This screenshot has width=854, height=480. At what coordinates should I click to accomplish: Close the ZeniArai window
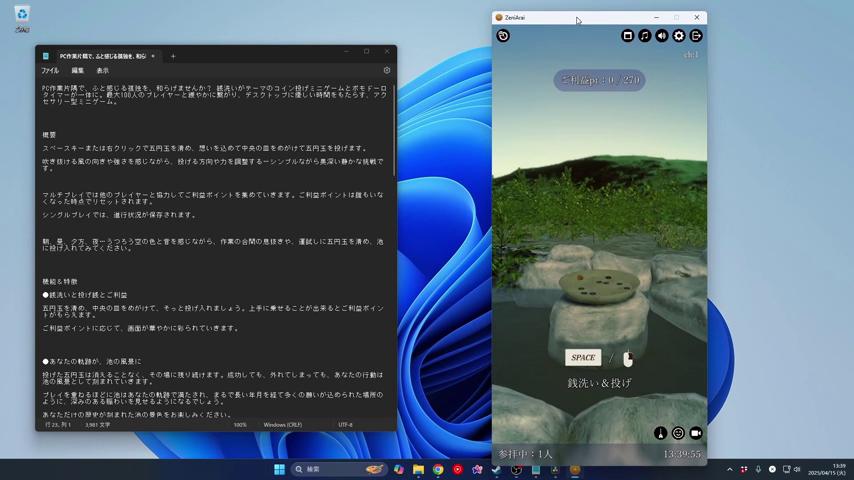coord(697,17)
